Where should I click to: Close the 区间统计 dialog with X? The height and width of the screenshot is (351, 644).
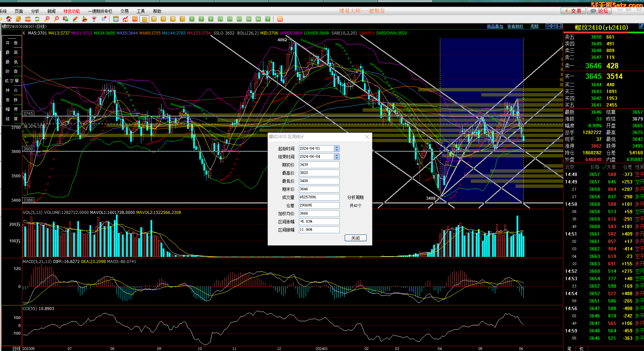pos(367,137)
